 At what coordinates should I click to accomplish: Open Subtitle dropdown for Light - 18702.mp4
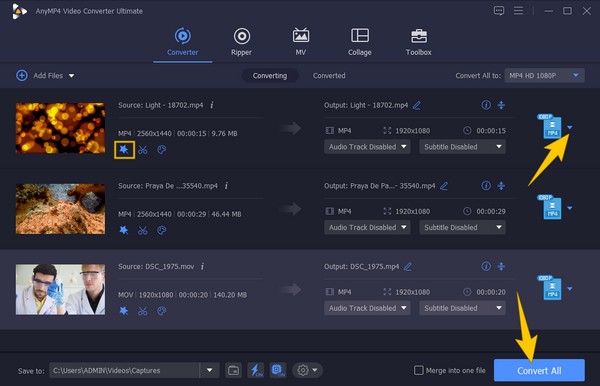pos(462,147)
